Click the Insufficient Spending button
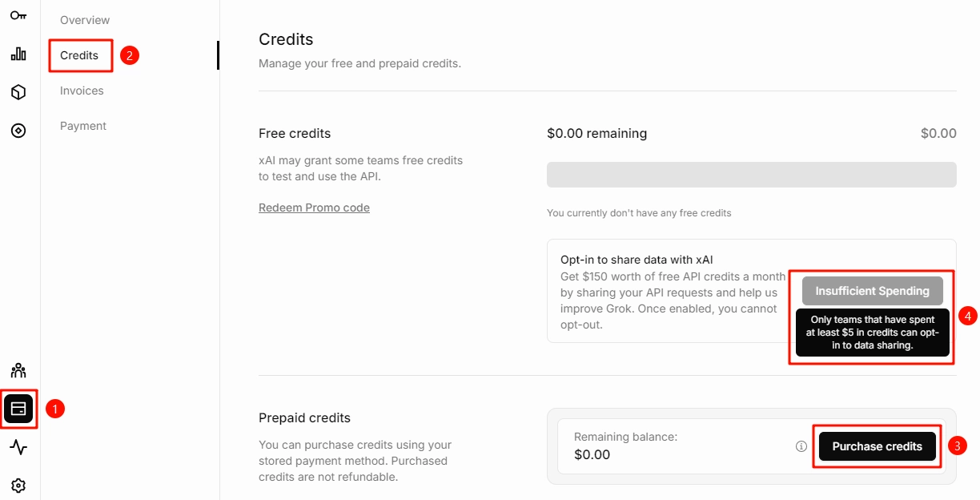This screenshot has height=500, width=980. [x=872, y=291]
